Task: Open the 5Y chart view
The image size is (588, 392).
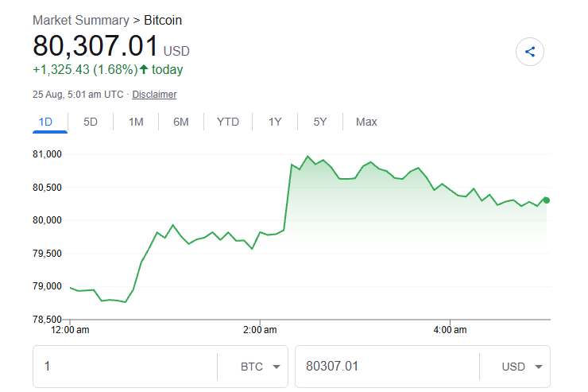Action: pyautogui.click(x=320, y=122)
